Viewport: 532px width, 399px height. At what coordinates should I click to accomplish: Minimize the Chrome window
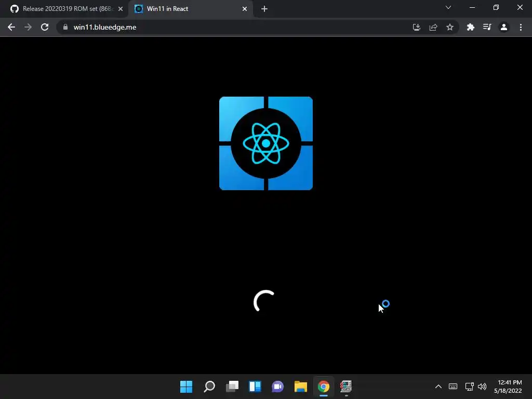tap(472, 7)
